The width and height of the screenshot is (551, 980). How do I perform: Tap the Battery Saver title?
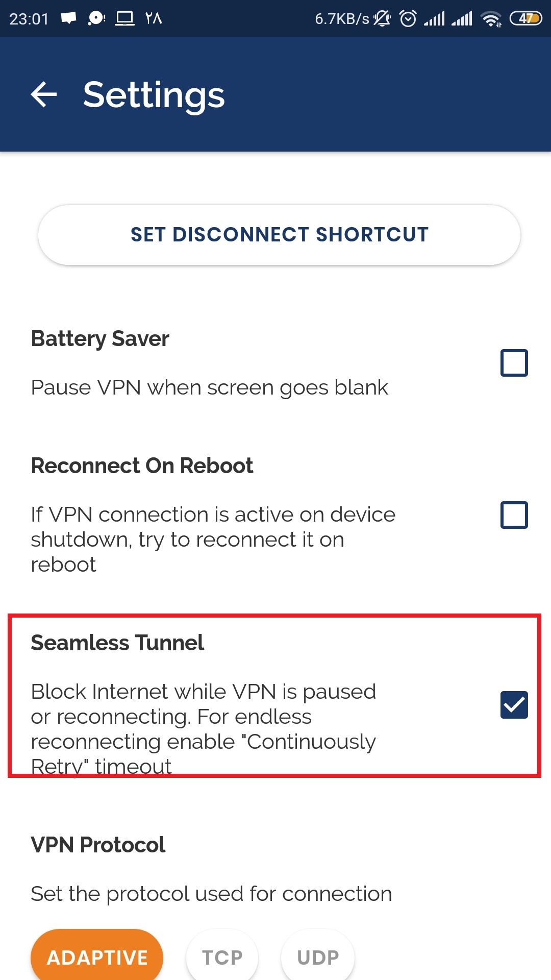coord(100,339)
